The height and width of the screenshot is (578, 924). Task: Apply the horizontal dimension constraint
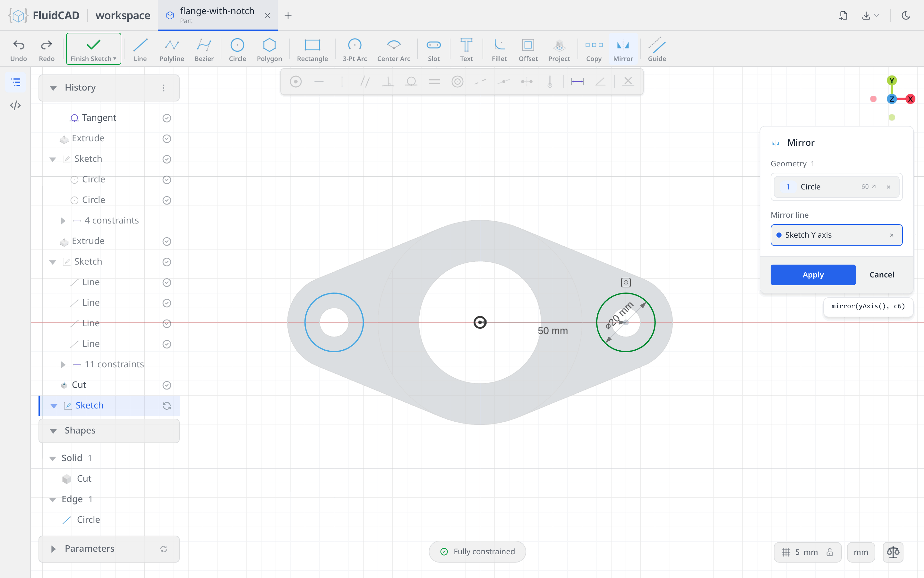tap(577, 82)
